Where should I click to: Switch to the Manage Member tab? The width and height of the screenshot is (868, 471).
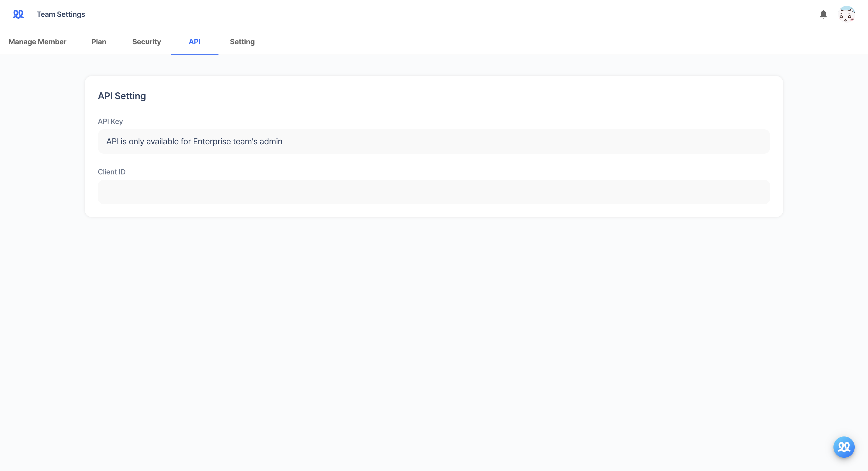(x=37, y=42)
